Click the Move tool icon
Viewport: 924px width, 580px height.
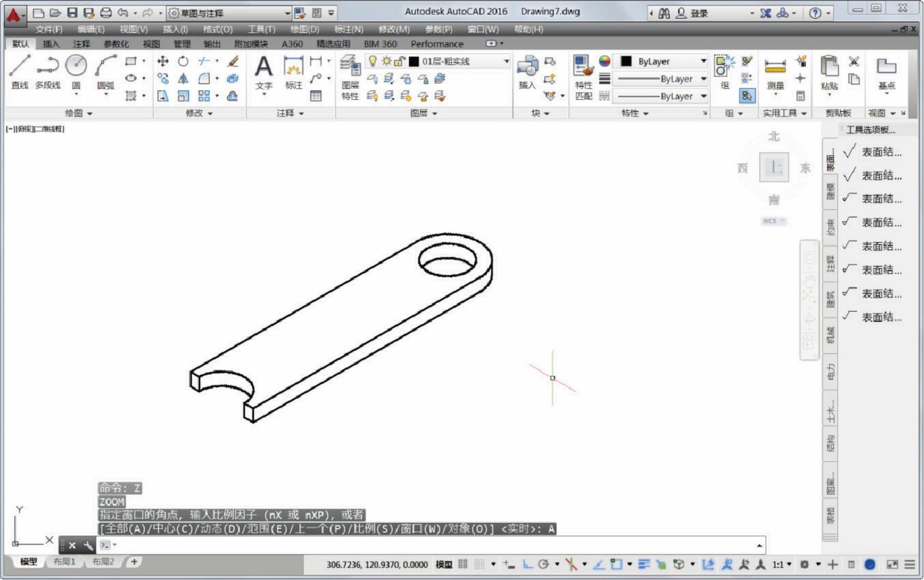pyautogui.click(x=163, y=61)
